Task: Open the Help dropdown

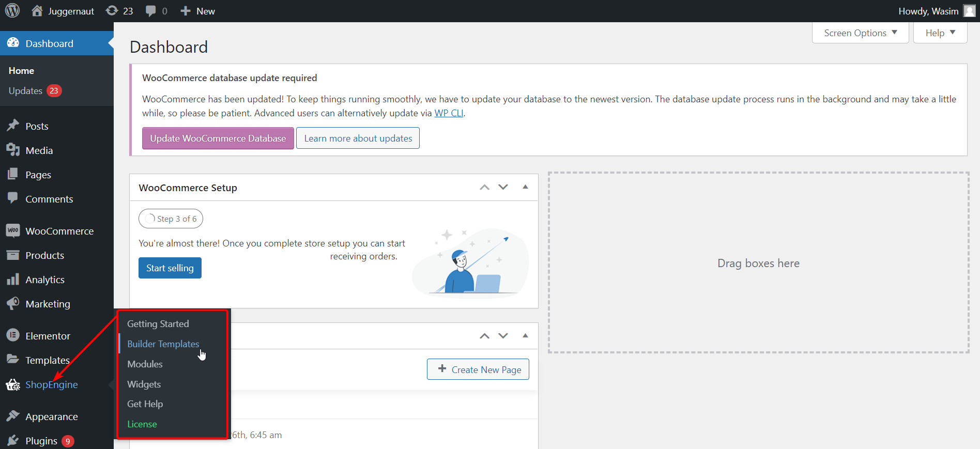Action: tap(940, 33)
